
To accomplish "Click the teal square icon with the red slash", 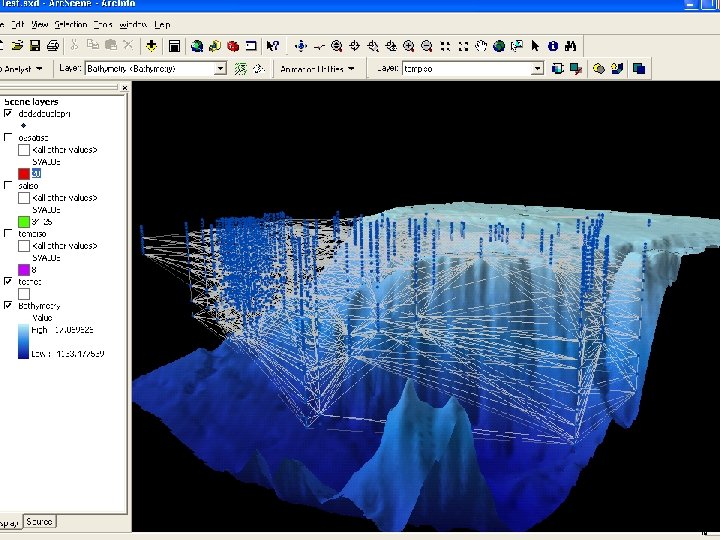I will pyautogui.click(x=576, y=69).
